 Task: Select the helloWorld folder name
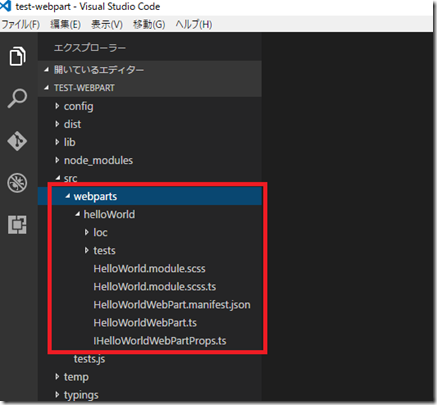pos(109,214)
